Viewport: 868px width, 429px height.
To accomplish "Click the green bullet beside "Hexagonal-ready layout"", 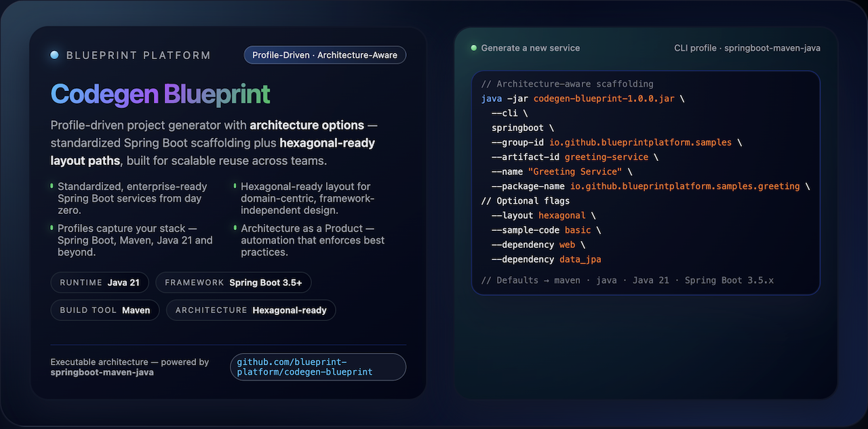I will tap(235, 185).
